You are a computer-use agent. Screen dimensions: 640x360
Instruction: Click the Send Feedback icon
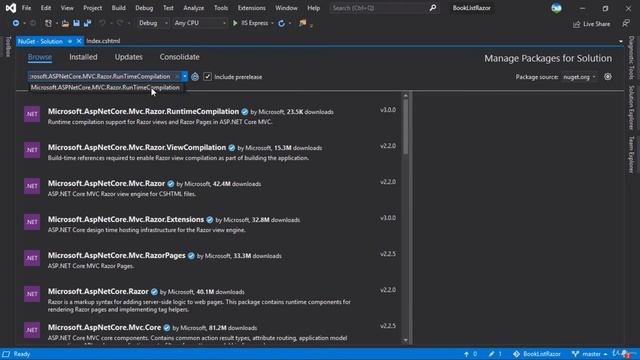point(626,24)
